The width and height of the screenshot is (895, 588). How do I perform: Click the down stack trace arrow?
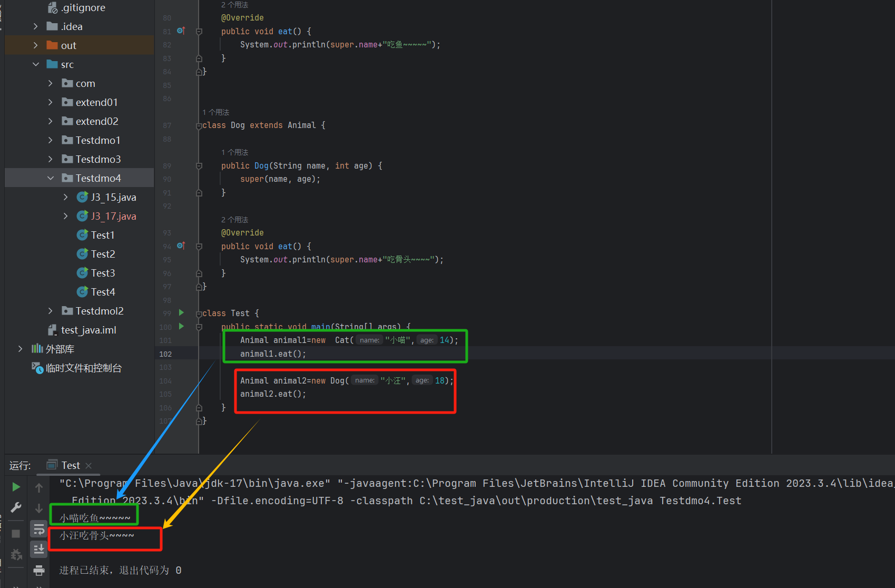coord(39,508)
